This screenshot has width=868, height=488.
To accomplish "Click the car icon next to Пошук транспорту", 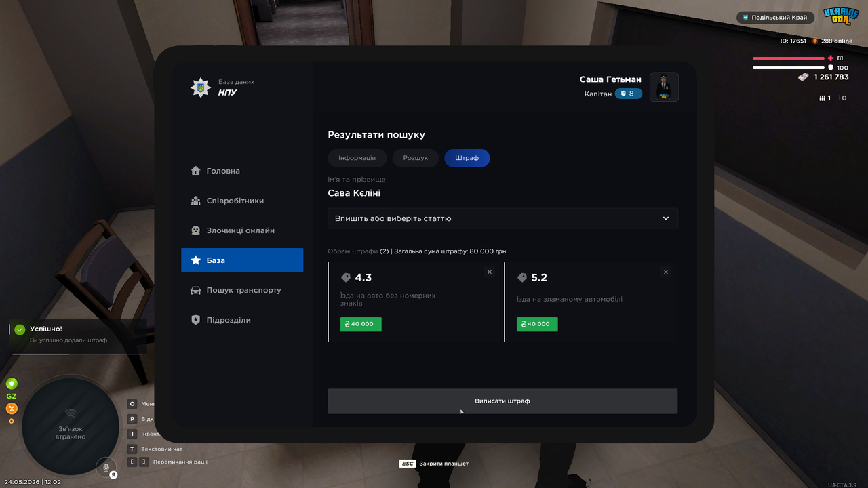I will tap(196, 290).
